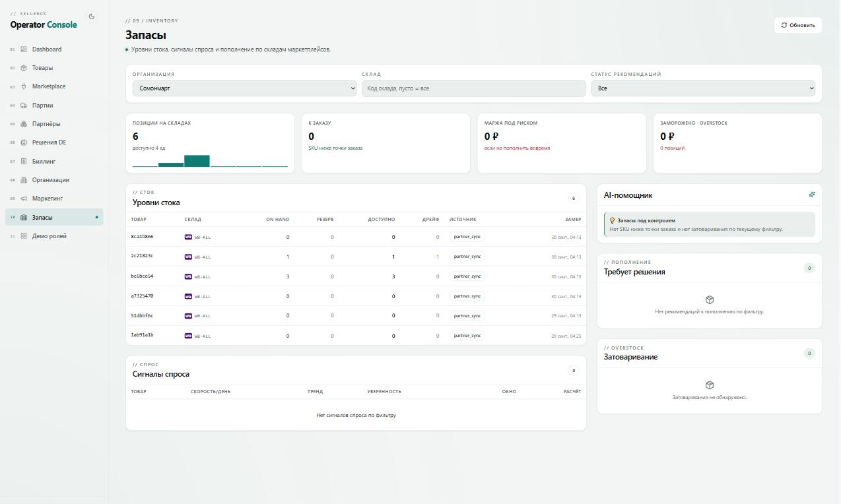841x504 pixels.
Task: Click the ON HAND column header
Action: coord(277,220)
